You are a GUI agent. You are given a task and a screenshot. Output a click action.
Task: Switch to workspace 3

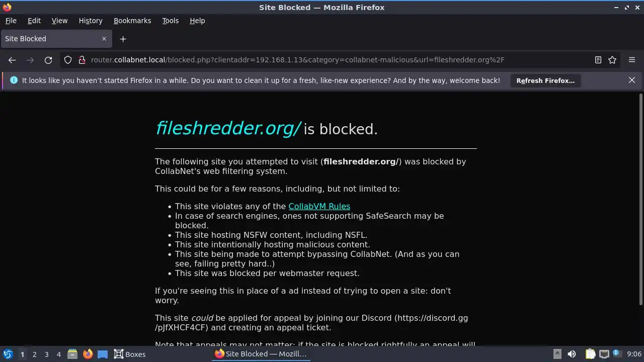[x=46, y=354]
